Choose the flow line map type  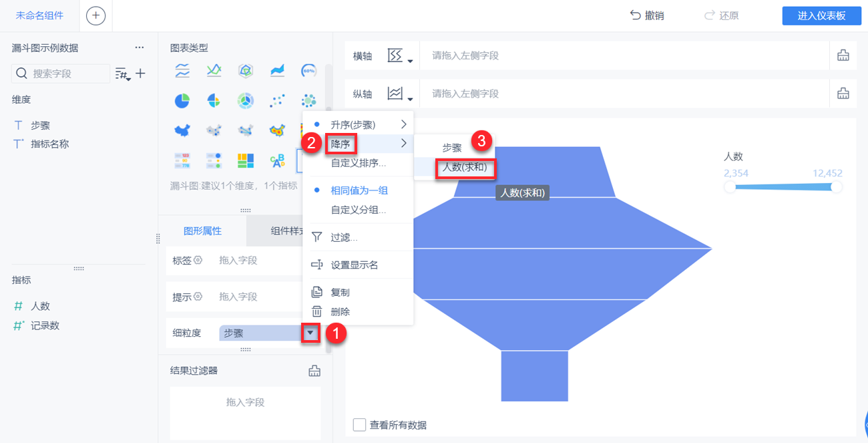[246, 130]
